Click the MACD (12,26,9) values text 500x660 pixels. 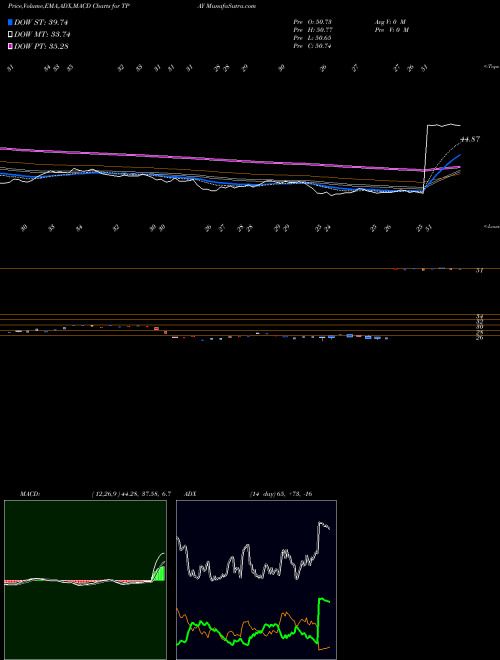pos(131,494)
